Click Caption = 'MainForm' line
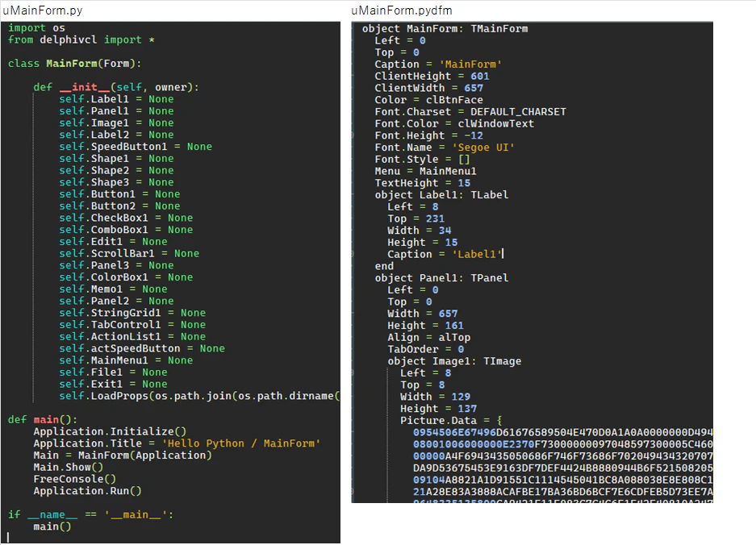Screen dimensions: 756x545 coord(438,64)
